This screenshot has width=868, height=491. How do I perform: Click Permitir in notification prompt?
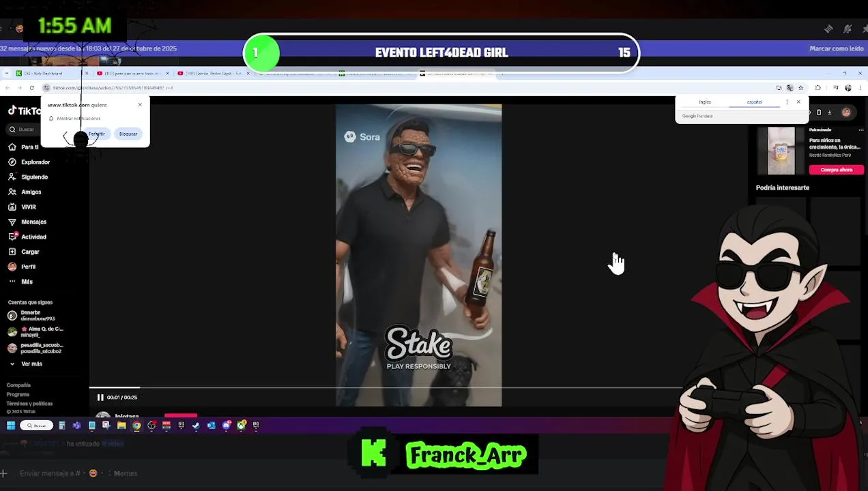point(97,134)
